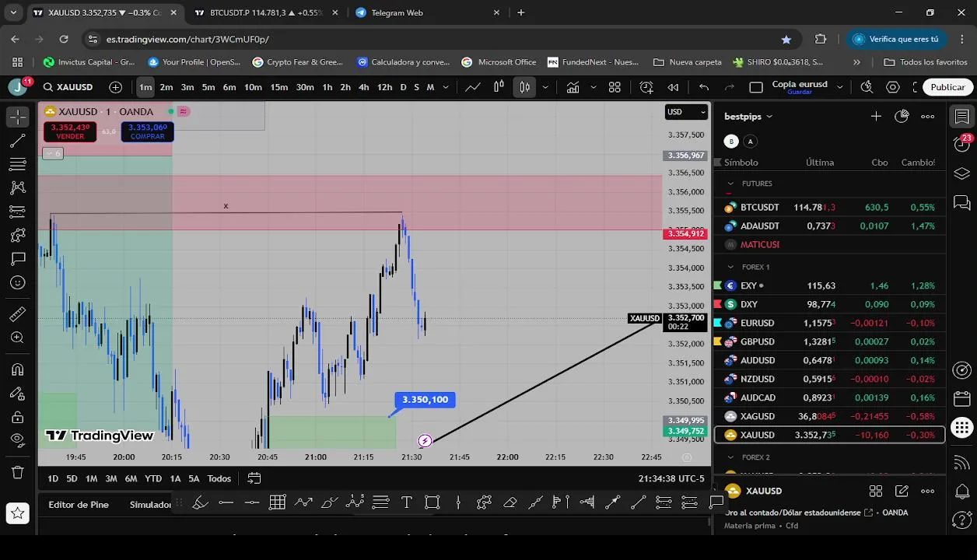This screenshot has height=560, width=977.
Task: Open the watchlist panel icon
Action: point(962,117)
